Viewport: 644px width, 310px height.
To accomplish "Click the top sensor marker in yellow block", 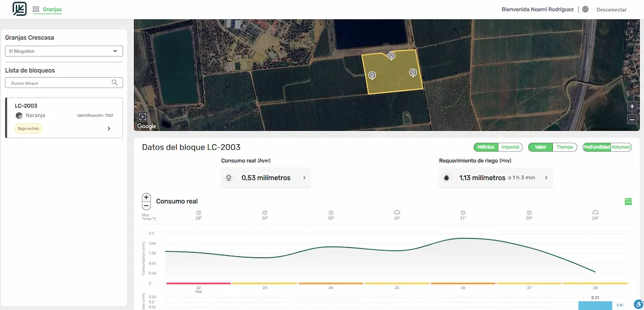I will (392, 56).
